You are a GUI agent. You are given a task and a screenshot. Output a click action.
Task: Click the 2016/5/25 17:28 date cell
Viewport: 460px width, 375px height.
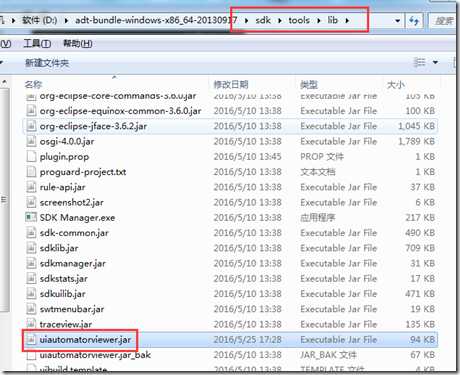click(248, 340)
